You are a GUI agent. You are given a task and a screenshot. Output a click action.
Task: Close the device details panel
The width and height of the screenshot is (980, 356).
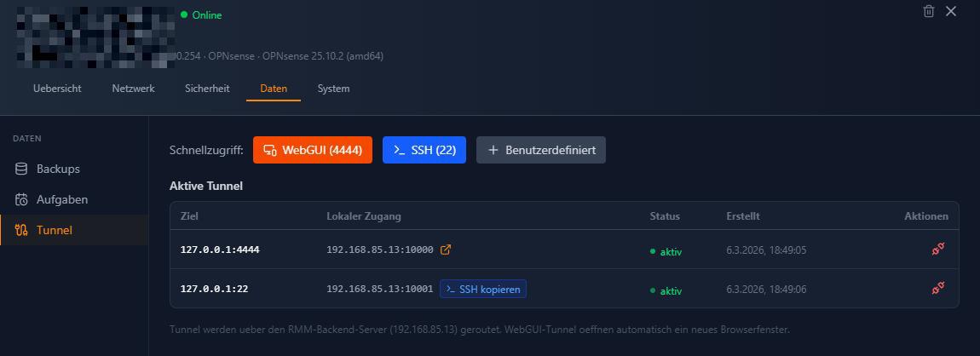click(951, 11)
